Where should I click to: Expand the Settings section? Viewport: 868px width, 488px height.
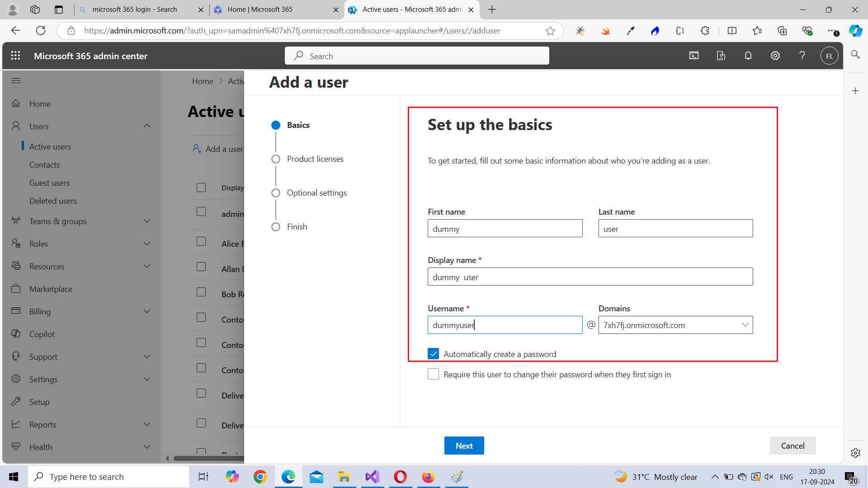point(147,379)
